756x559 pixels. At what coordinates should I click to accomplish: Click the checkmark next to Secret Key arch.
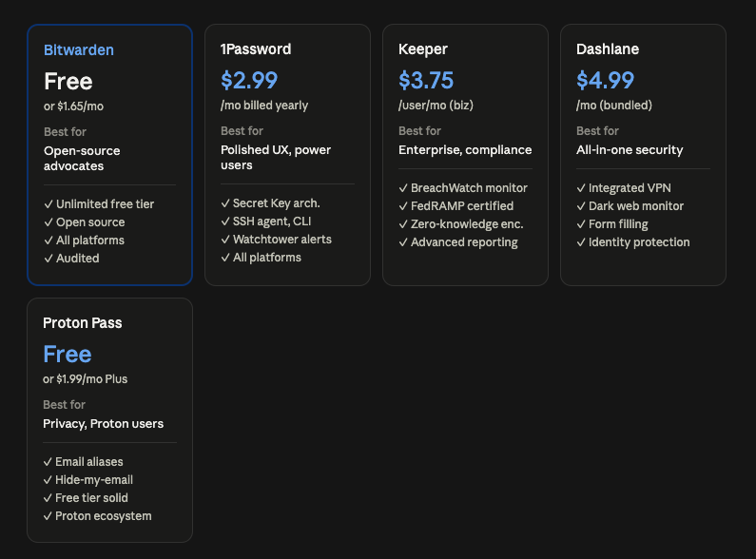click(225, 203)
